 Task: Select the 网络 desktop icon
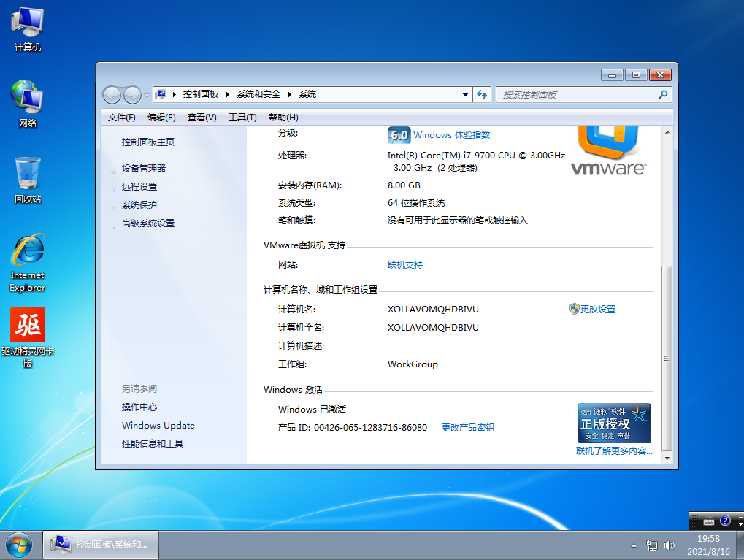(x=28, y=104)
